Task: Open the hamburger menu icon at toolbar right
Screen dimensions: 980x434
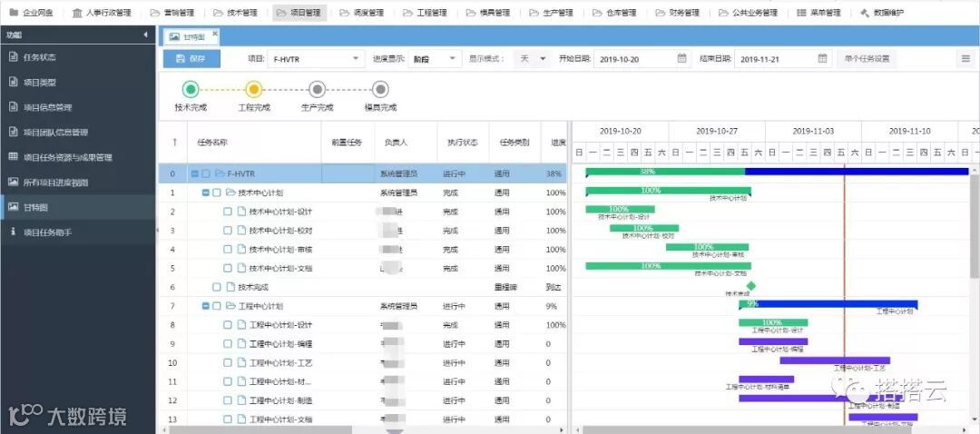Action: pos(966,59)
